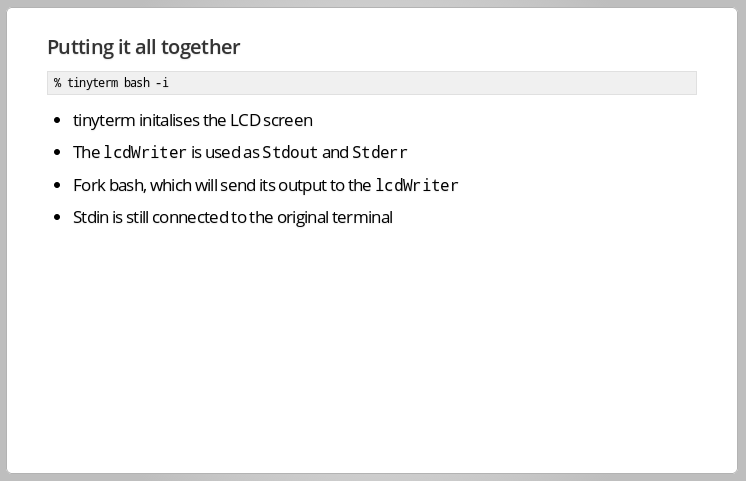Click the monospace word "Stderr"

pyautogui.click(x=380, y=152)
